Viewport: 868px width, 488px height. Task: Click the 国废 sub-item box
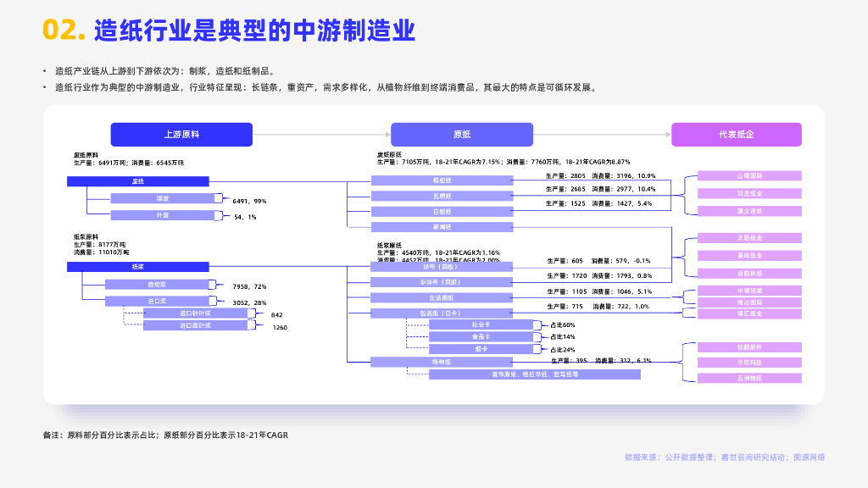point(161,199)
